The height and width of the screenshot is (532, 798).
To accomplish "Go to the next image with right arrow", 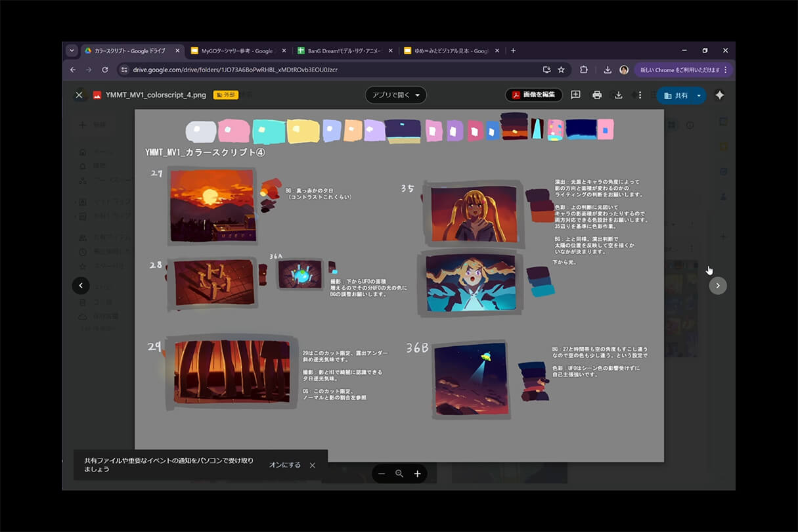I will [718, 285].
